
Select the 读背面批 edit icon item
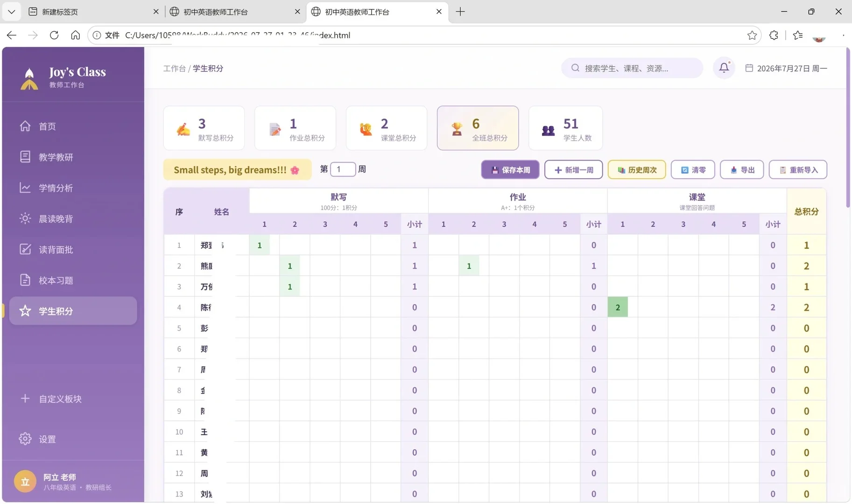(25, 249)
